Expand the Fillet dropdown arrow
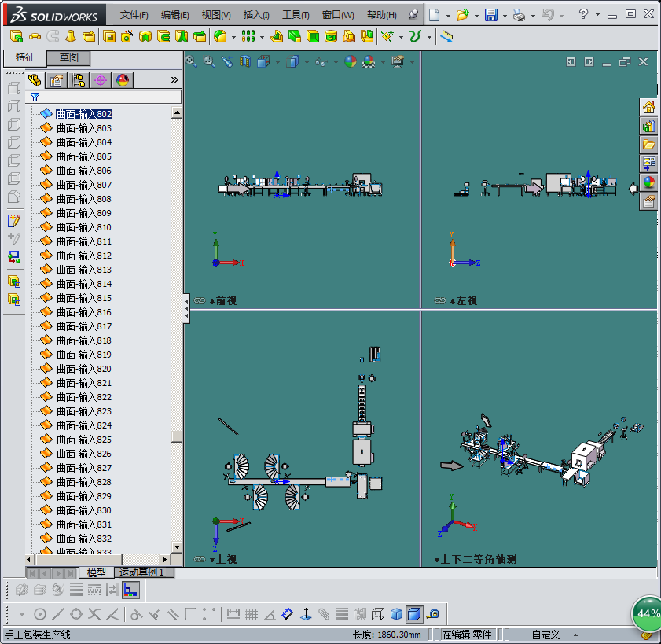Screen dimensions: 661x644 click(x=233, y=37)
